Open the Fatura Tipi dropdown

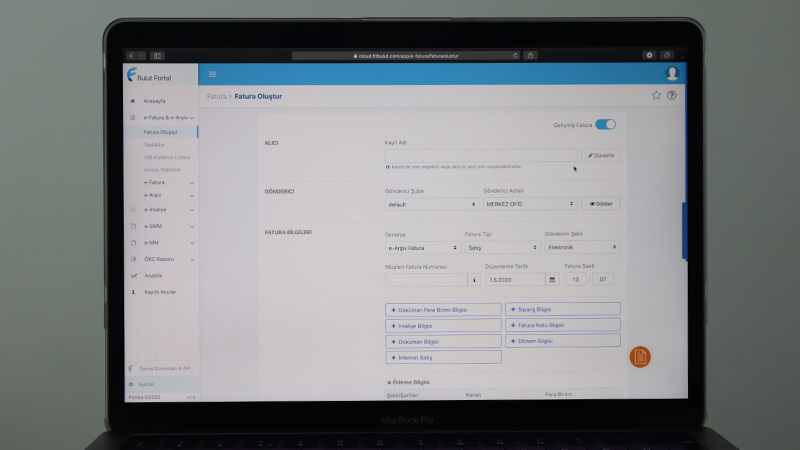[502, 247]
